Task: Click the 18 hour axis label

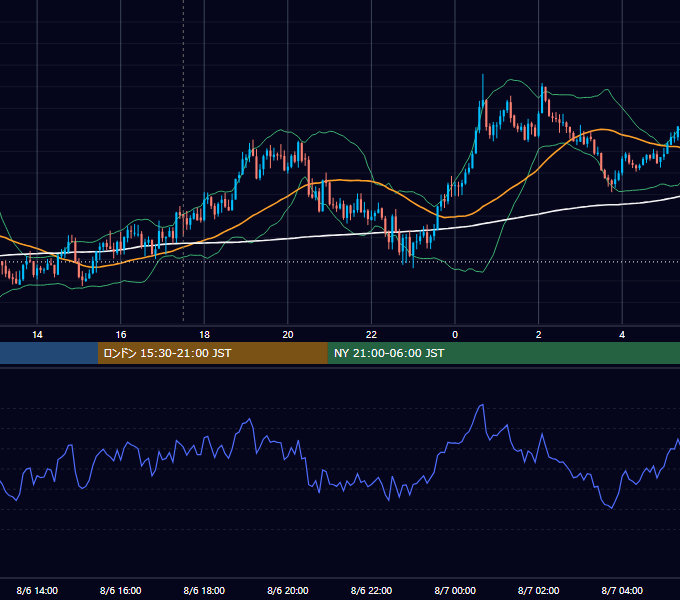Action: (204, 335)
